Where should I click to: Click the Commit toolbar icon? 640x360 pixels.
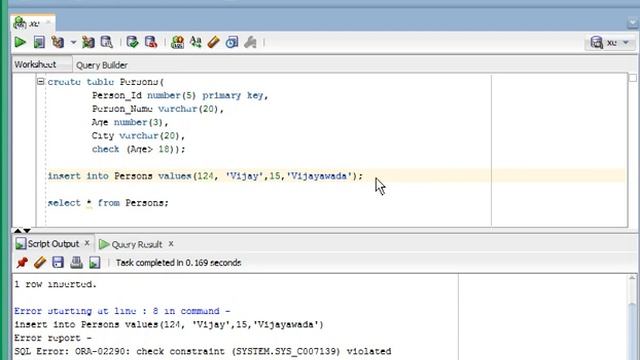[x=132, y=42]
